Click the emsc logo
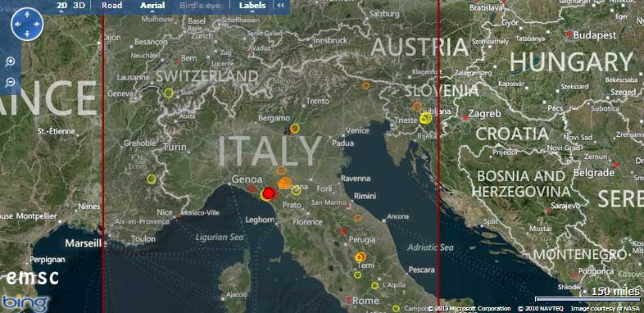This screenshot has height=313, width=644. pos(33,278)
